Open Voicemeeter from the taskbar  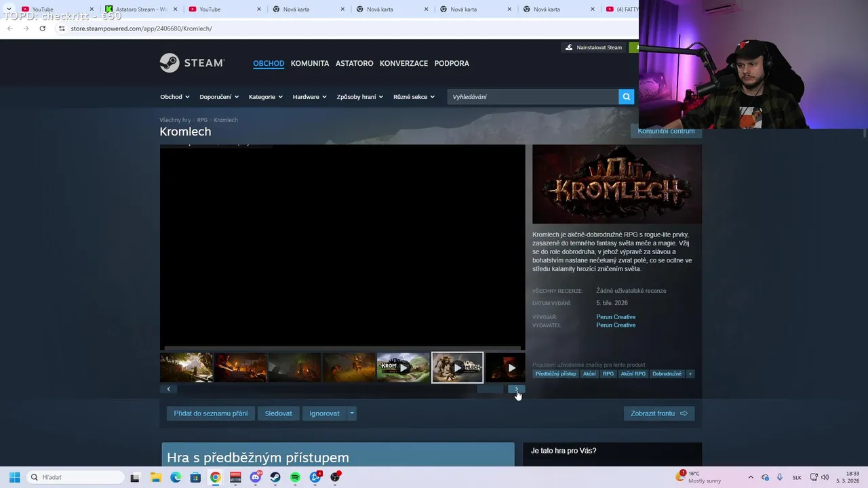pyautogui.click(x=235, y=477)
